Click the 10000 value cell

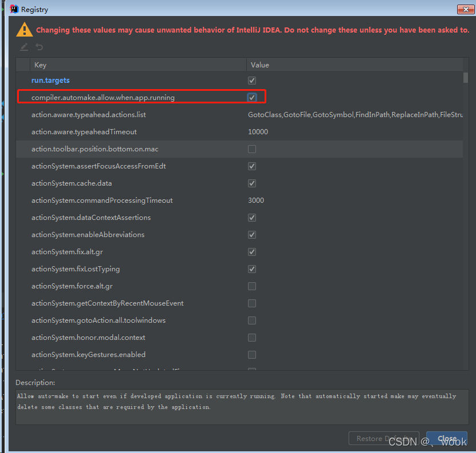click(x=258, y=132)
